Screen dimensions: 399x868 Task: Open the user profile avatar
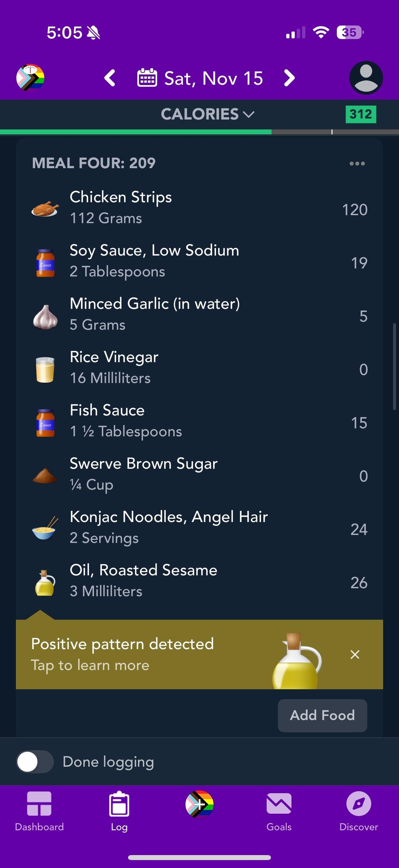pyautogui.click(x=366, y=78)
